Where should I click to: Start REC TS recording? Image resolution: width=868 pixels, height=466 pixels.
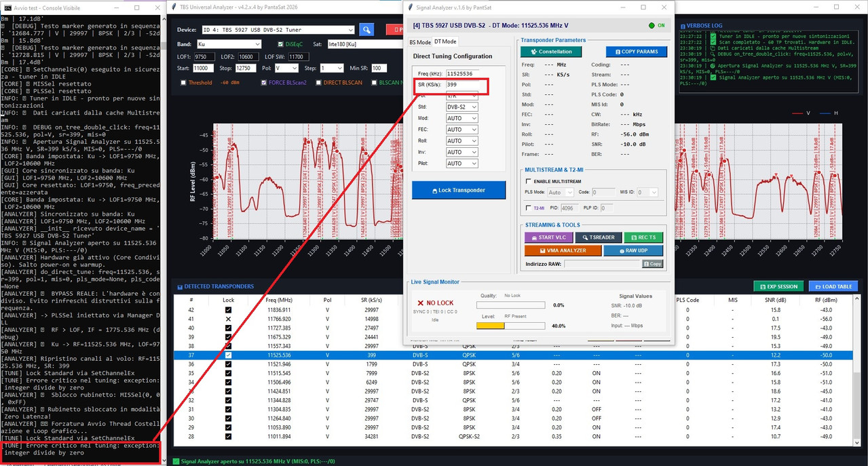pyautogui.click(x=643, y=237)
